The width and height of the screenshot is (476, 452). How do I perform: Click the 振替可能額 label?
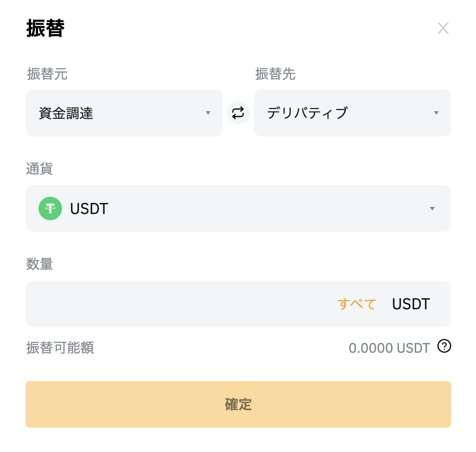tap(60, 347)
